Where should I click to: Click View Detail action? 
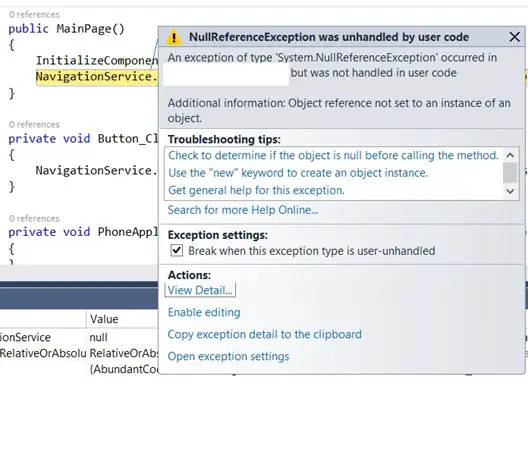(x=200, y=290)
